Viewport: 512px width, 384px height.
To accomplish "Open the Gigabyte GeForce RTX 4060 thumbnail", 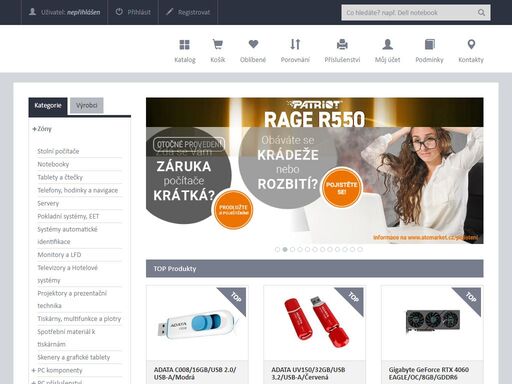I will [x=432, y=323].
